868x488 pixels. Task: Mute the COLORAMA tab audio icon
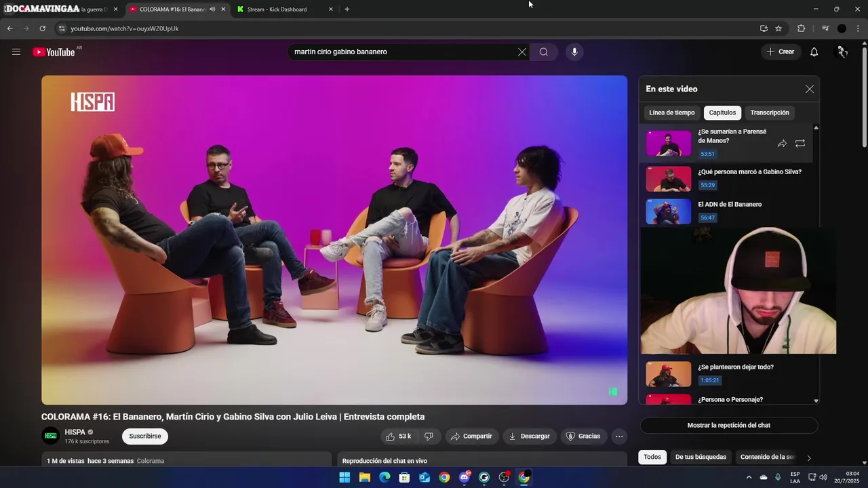coord(212,9)
